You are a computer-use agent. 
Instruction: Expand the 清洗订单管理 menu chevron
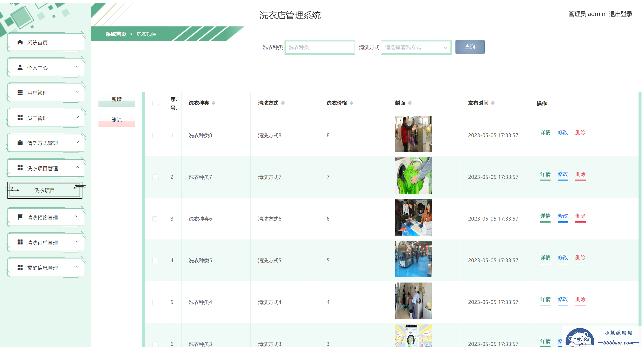(x=77, y=242)
